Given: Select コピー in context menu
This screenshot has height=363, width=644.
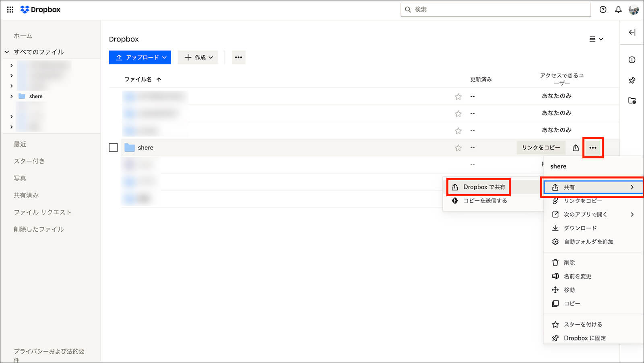Looking at the screenshot, I should point(593,304).
